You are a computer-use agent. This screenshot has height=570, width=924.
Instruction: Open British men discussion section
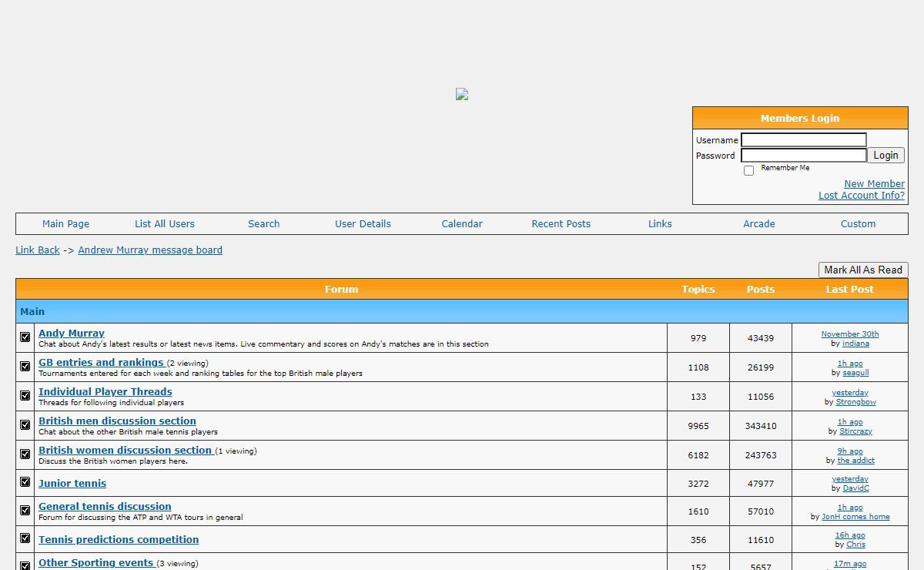coord(117,421)
